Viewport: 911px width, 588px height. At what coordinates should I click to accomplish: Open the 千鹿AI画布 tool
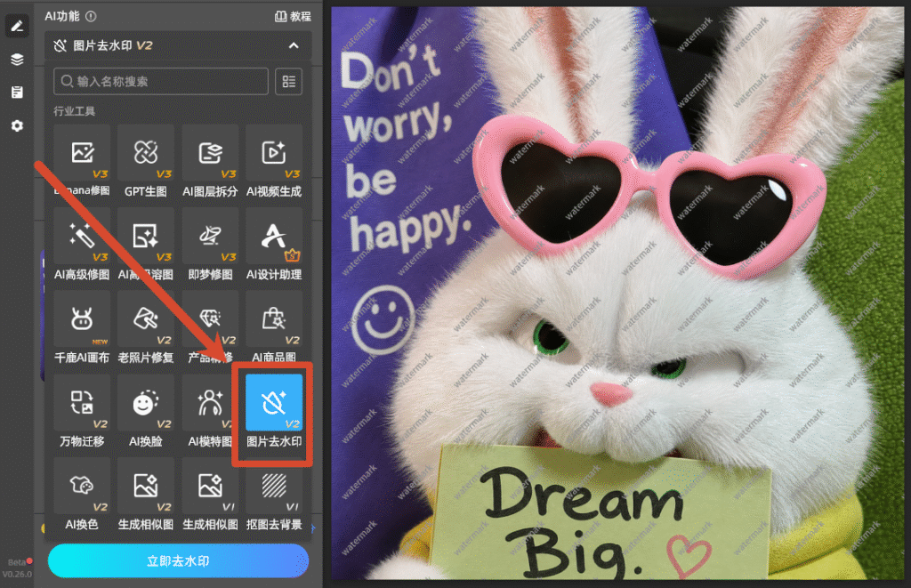tap(81, 327)
